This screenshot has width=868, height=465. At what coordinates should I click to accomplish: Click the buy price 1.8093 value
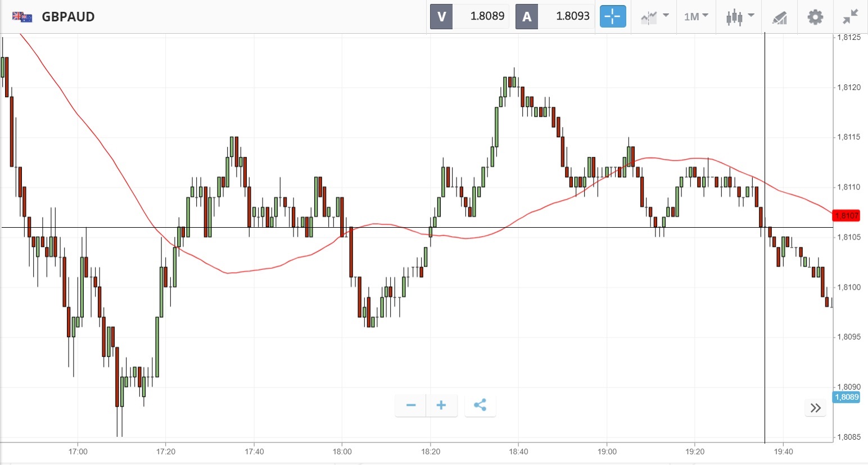572,16
